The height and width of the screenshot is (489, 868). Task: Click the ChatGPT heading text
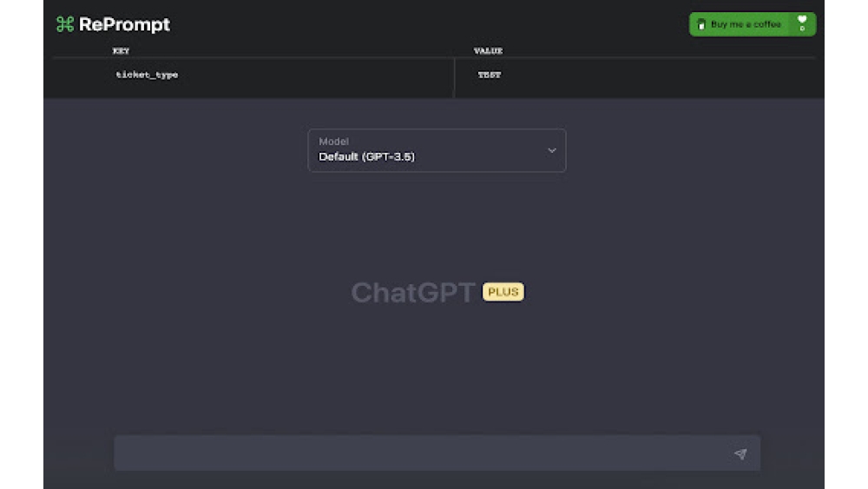click(x=413, y=293)
